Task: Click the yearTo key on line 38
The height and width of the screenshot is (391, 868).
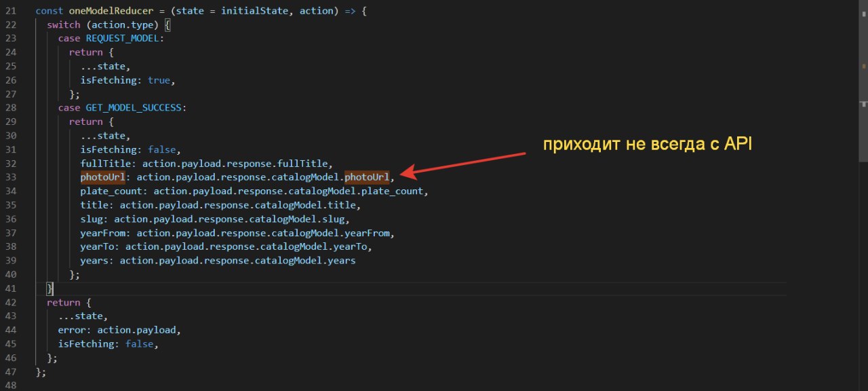Action: 97,247
